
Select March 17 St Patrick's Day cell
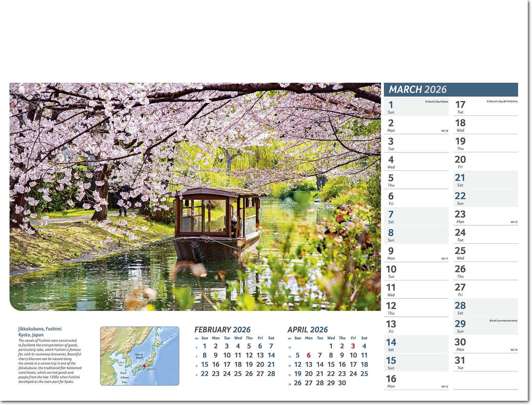[485, 107]
